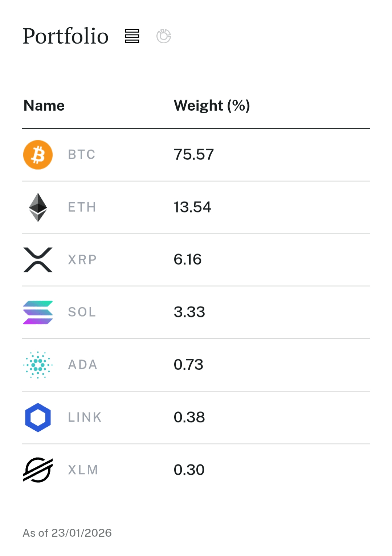Click the Weight (%) column header
Screen dimensions: 392x556
(x=212, y=106)
